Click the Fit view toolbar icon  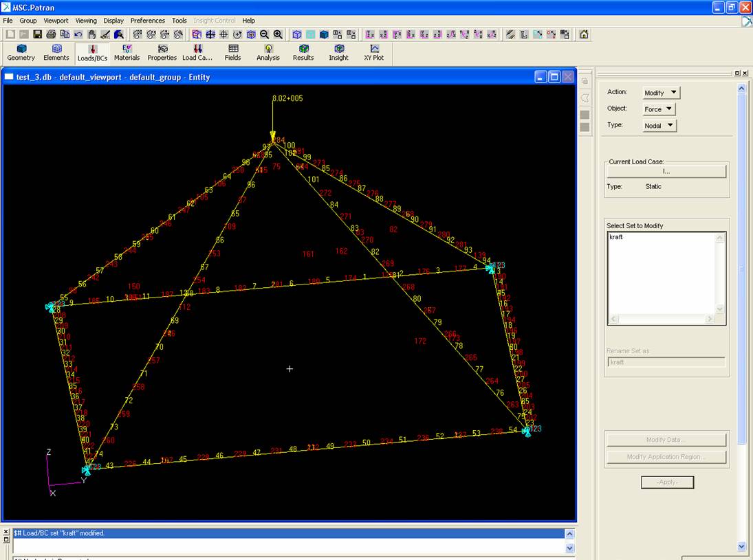[210, 34]
